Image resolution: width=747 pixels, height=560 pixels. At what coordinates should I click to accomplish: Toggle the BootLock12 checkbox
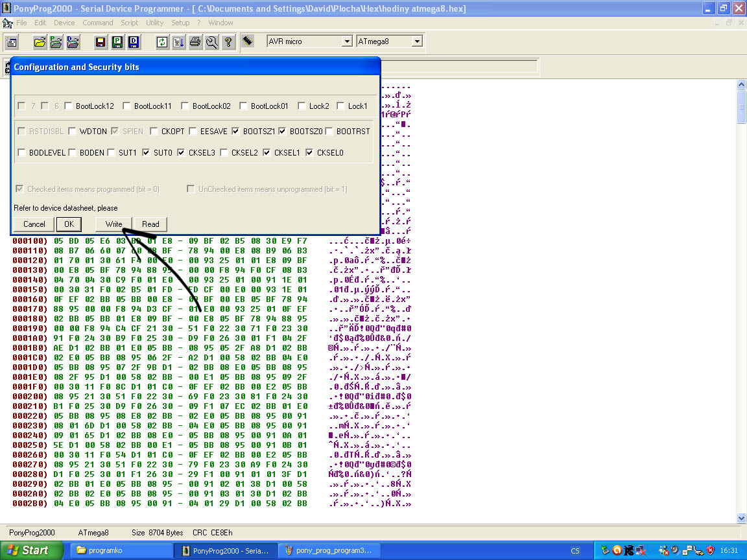pos(68,106)
